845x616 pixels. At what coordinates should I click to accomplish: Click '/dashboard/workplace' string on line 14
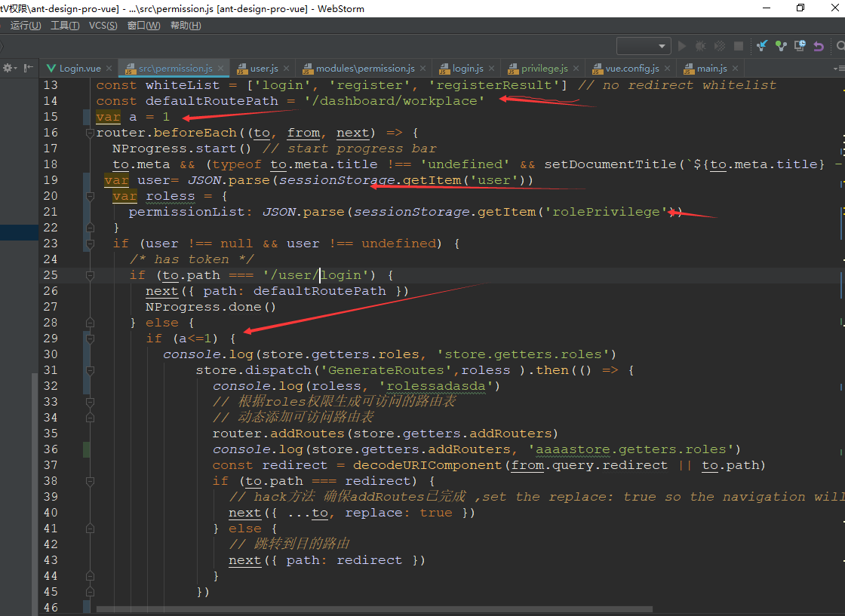click(x=395, y=101)
